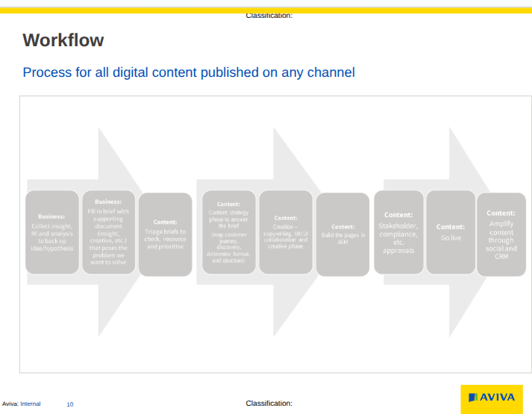Screen dimensions: 532x414
Task: Select the 'Fill in brief with supporting document' box
Action: click(x=109, y=232)
